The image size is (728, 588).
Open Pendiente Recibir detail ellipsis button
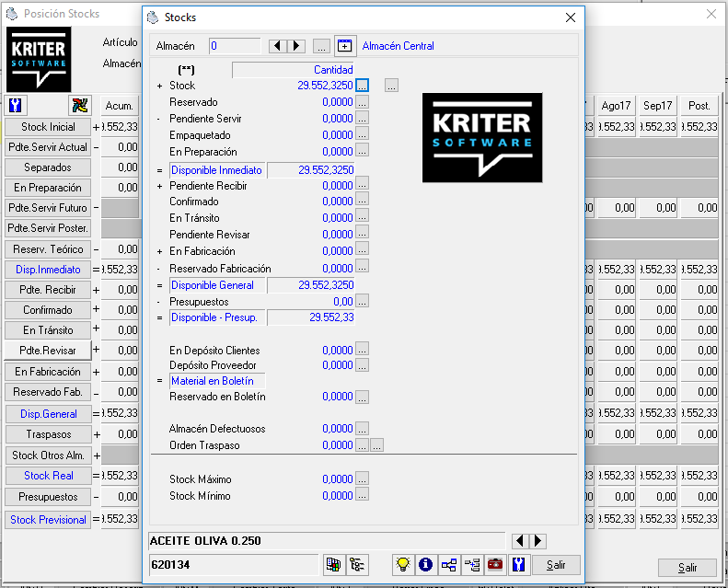pyautogui.click(x=362, y=184)
